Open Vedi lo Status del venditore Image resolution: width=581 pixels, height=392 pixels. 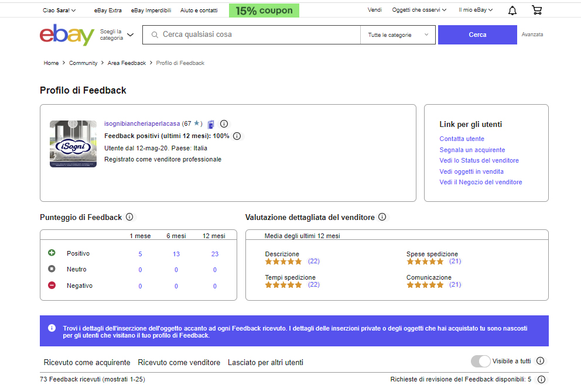point(479,160)
